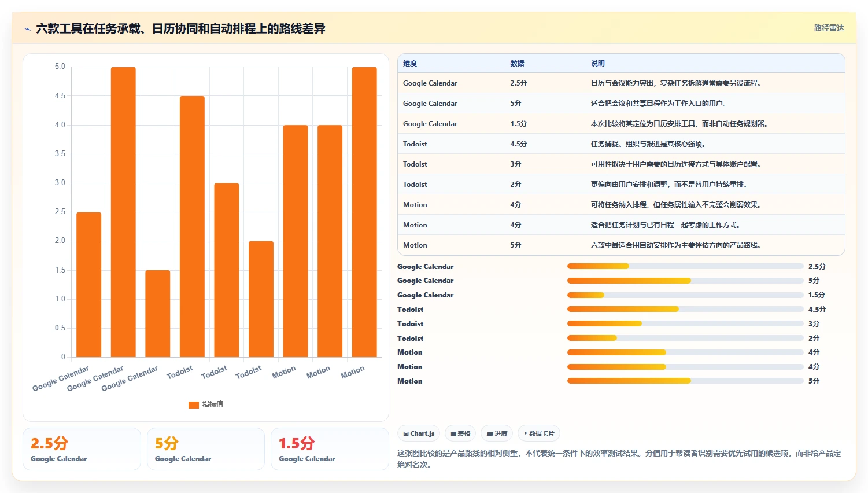Click the tallest Google Calendar bar at 5.0
The image size is (868, 493).
click(123, 212)
